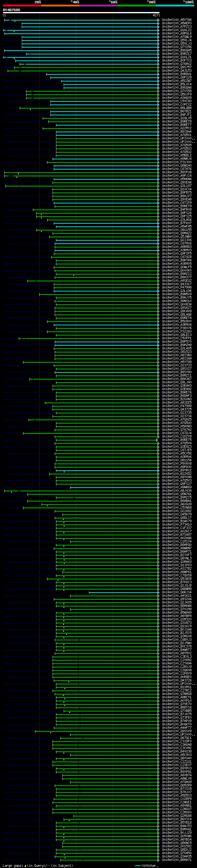Select the UniRef100_B9SY80 label

point(177,372)
